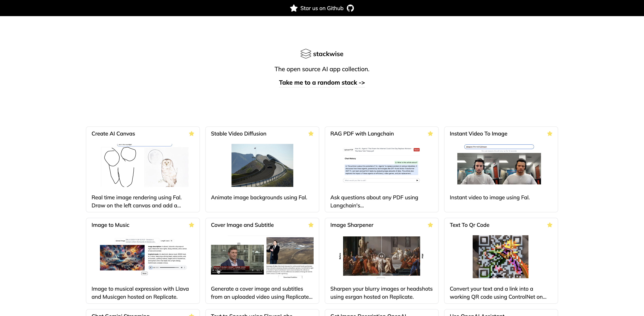The height and width of the screenshot is (316, 644).
Task: Open the Create AI Canvas title
Action: [113, 134]
